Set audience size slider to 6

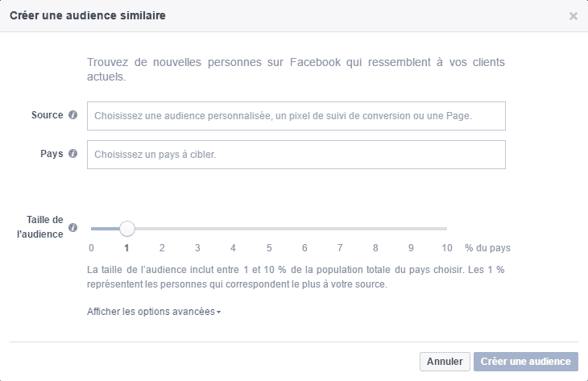coord(304,229)
